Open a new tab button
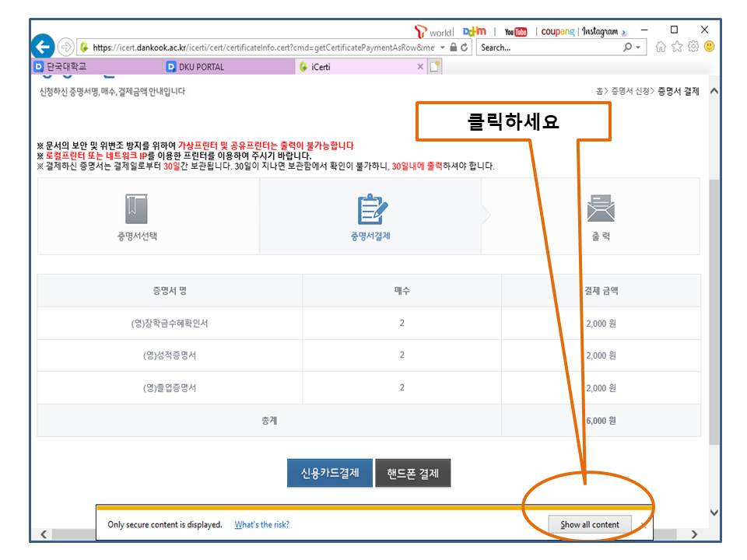747x560 pixels. tap(435, 67)
